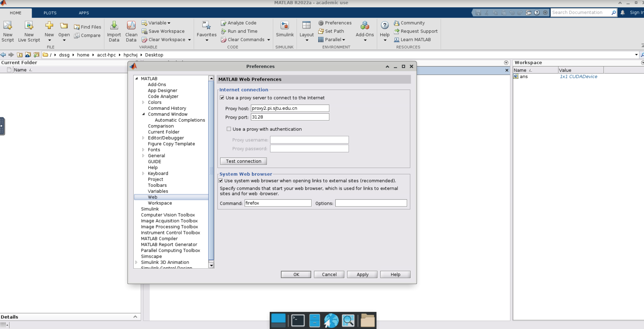
Task: Enable proxy with authentication checkbox
Action: pyautogui.click(x=229, y=129)
